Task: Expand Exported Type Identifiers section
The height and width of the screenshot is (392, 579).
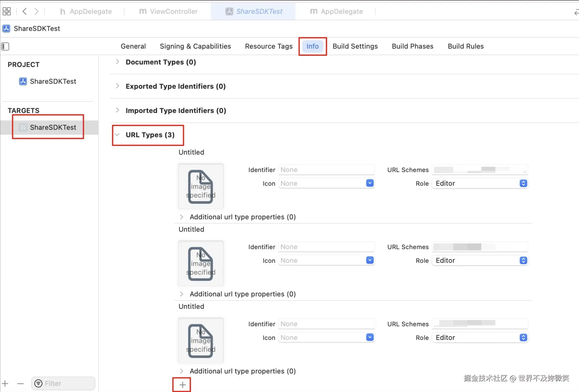Action: [117, 86]
